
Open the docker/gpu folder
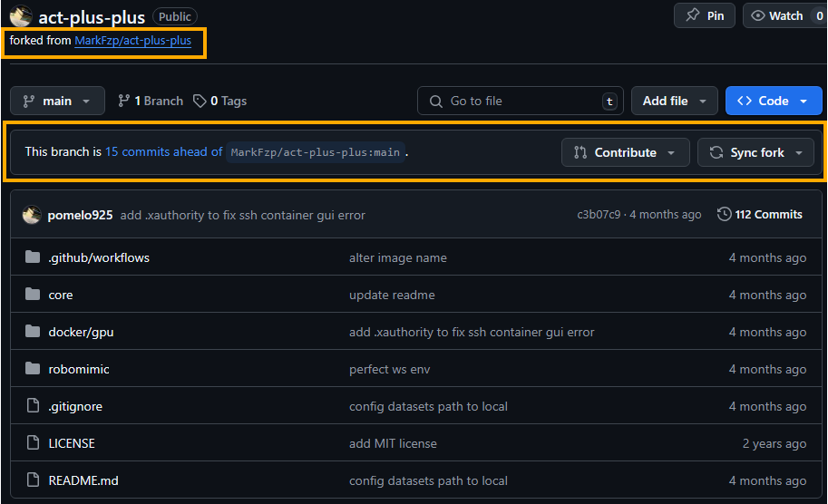[81, 332]
